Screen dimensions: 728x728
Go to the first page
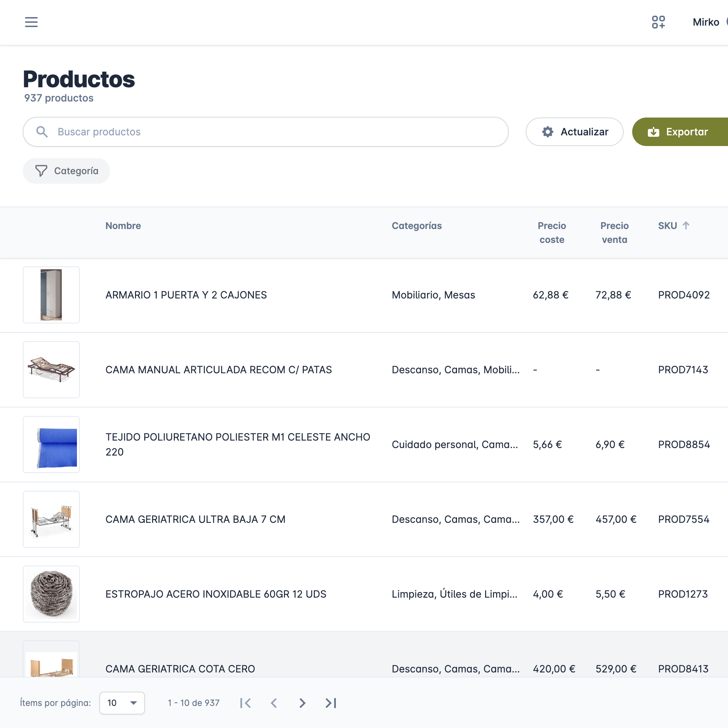[x=246, y=703]
